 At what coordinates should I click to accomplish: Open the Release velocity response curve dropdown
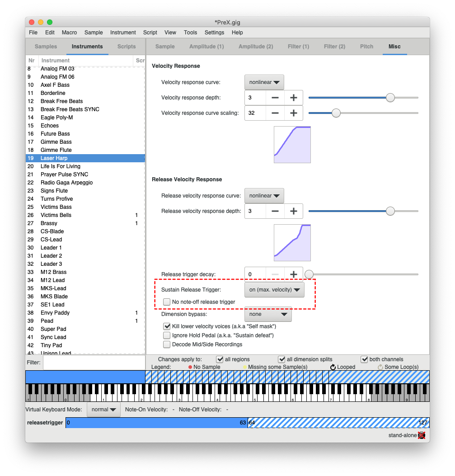pos(264,196)
